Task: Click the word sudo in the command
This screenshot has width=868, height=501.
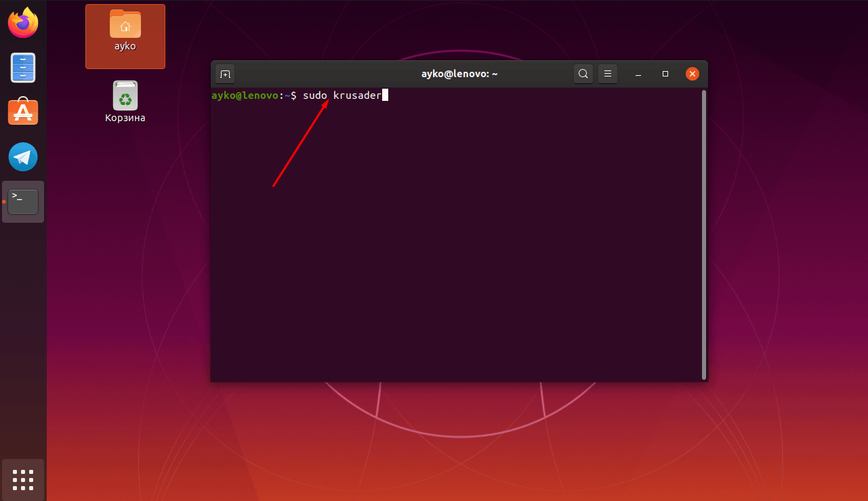Action: pos(315,95)
